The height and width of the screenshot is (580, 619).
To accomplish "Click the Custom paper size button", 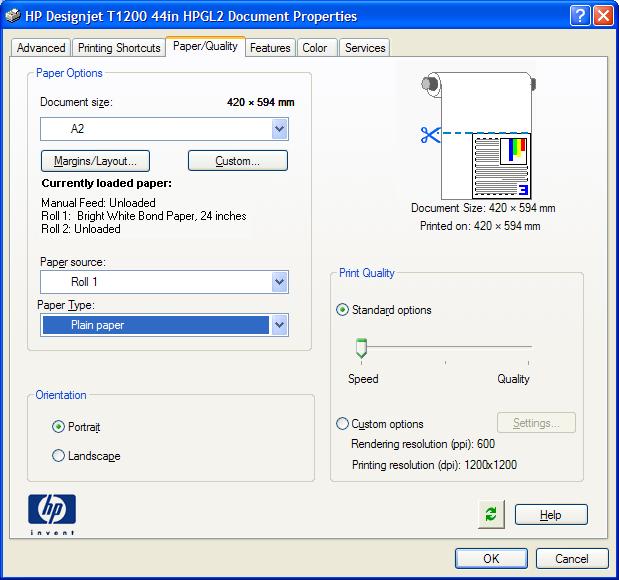I will pyautogui.click(x=238, y=161).
